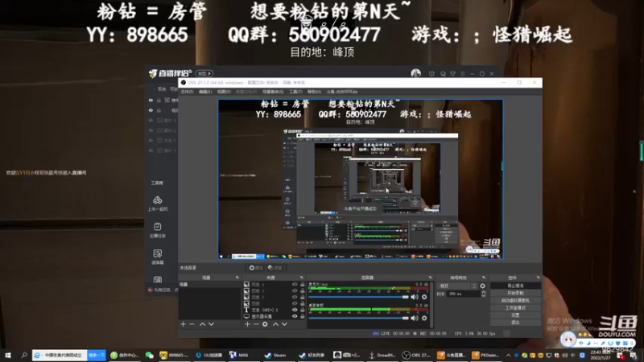Show hidden system tray icons chevron
The width and height of the screenshot is (644, 362).
coord(508,355)
